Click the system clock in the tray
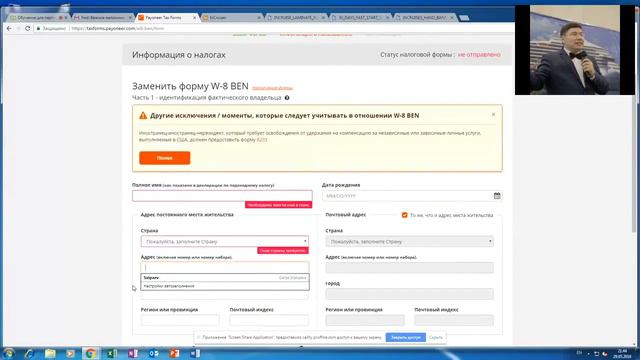This screenshot has height=360, width=640. click(x=622, y=353)
